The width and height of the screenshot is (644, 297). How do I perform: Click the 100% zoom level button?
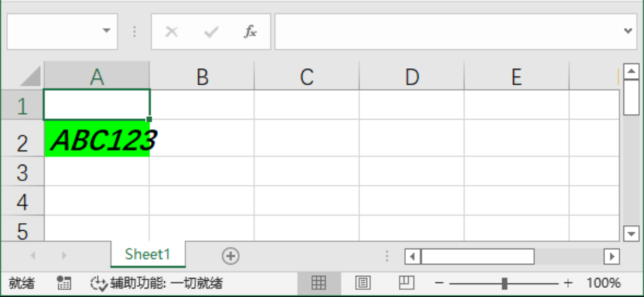(603, 284)
